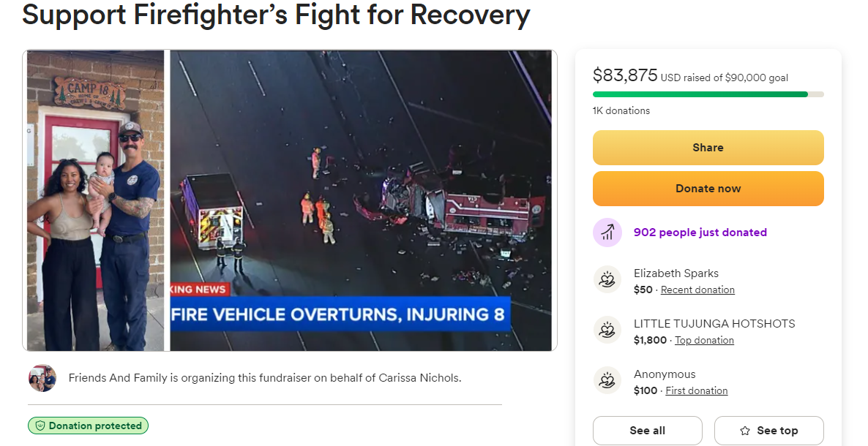Click the donation icon beside LITTLE TUJUNGA HOTSHOTS

tap(607, 330)
